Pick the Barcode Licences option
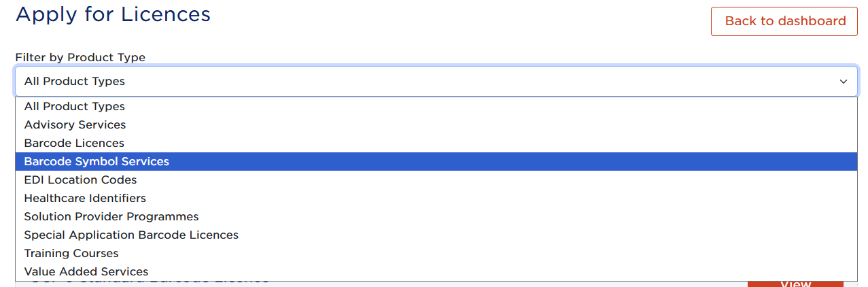This screenshot has width=868, height=287. [x=74, y=143]
